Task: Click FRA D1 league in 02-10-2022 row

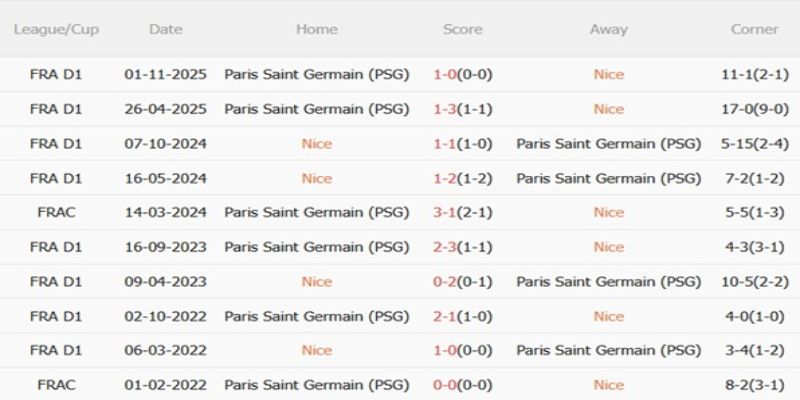Action: 56,316
